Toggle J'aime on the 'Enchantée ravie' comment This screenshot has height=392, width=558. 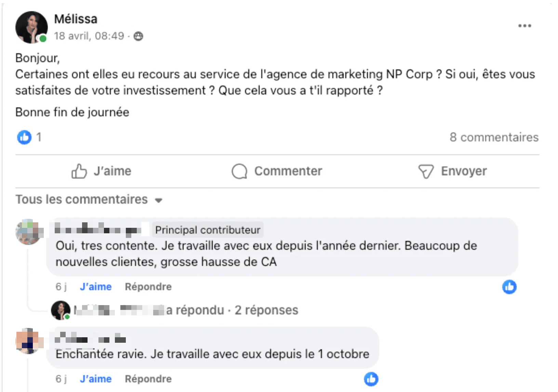click(x=96, y=379)
